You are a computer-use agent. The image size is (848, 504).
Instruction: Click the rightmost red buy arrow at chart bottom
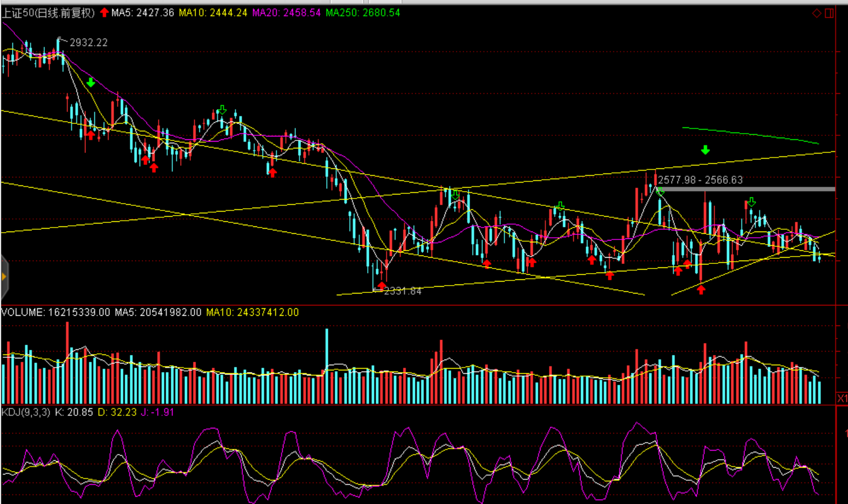tap(701, 290)
